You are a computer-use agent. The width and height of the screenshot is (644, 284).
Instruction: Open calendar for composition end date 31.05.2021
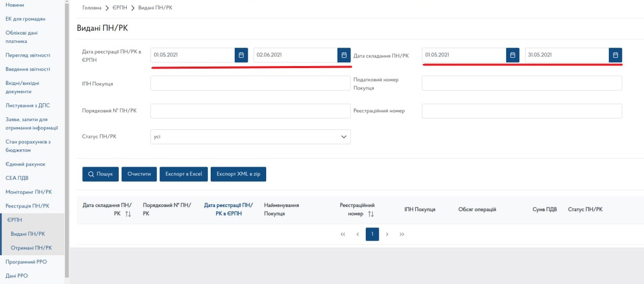(616, 55)
